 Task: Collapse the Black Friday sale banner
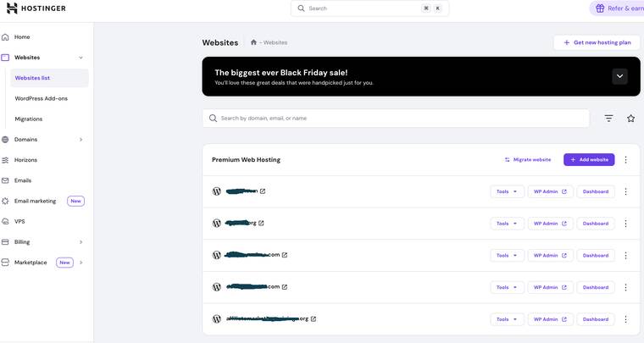[619, 76]
